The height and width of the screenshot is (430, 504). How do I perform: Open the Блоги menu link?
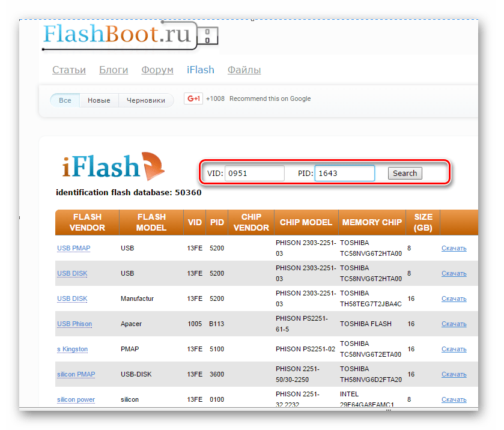114,70
